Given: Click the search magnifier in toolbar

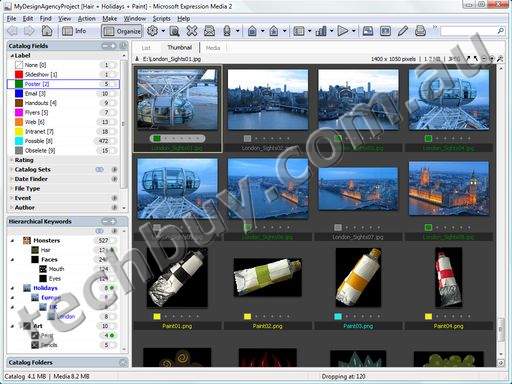Looking at the screenshot, I should click(x=500, y=31).
